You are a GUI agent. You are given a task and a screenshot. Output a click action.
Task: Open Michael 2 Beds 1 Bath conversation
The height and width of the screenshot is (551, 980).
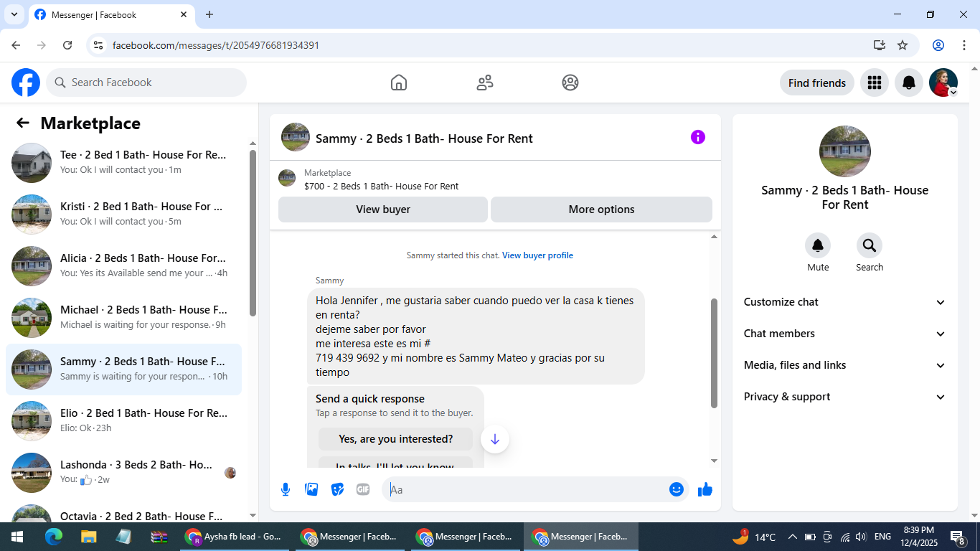(123, 318)
